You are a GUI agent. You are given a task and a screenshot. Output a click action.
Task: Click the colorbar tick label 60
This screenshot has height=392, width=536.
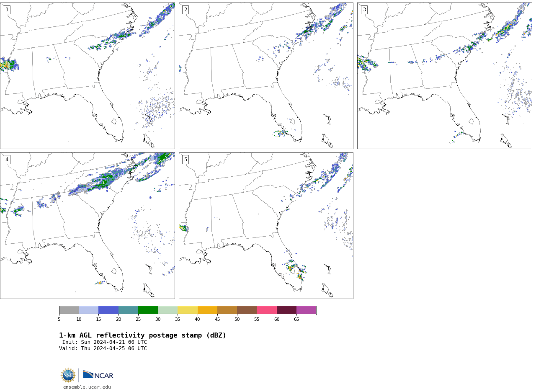tap(277, 320)
